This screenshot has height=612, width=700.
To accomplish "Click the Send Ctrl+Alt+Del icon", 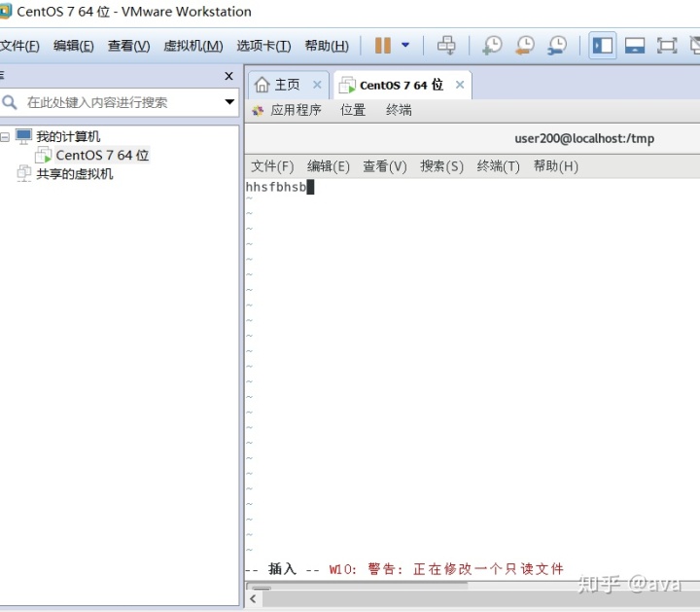I will [446, 45].
